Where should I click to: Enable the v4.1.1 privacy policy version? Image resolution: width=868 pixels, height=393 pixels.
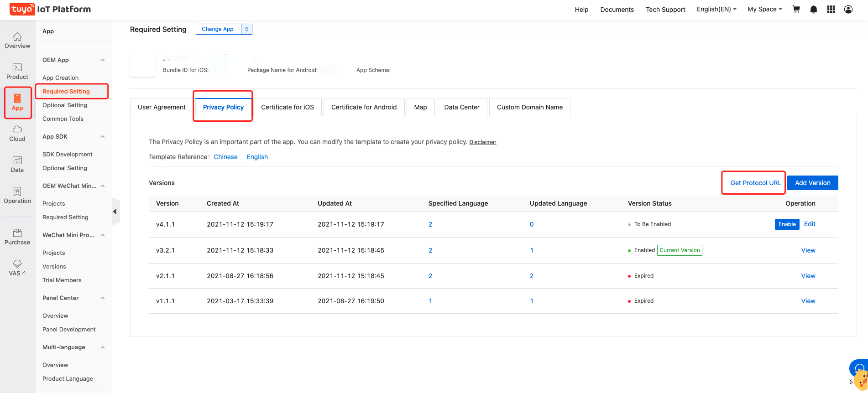point(787,224)
